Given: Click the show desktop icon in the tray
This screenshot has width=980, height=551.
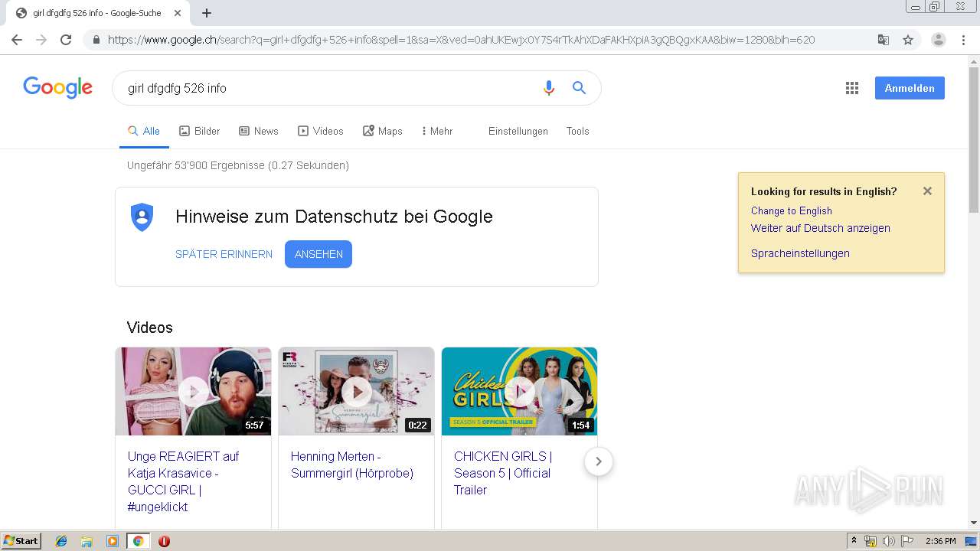Looking at the screenshot, I should click(x=972, y=541).
